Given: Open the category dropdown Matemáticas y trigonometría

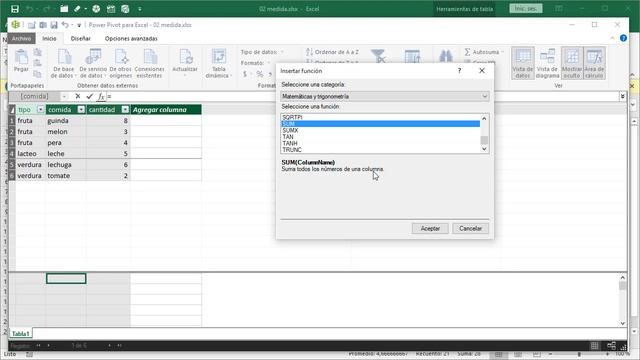Looking at the screenshot, I should click(384, 96).
